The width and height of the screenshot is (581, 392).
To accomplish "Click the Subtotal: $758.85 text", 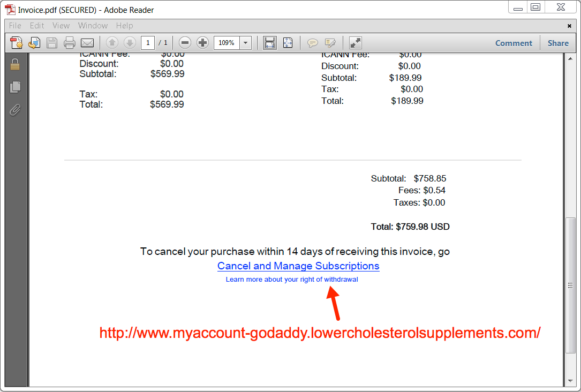I will 409,178.
